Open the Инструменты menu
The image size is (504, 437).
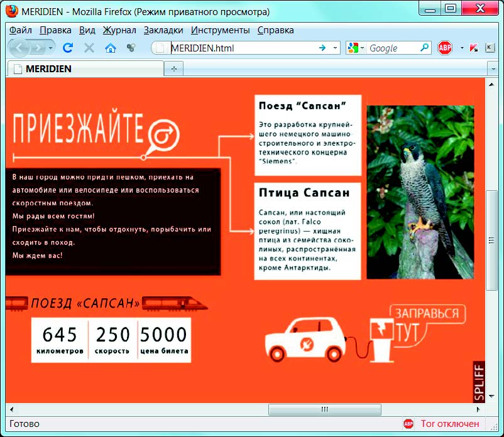click(x=220, y=30)
